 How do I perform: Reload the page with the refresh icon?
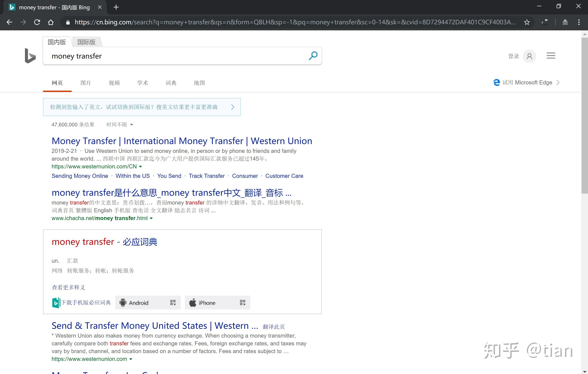pos(37,22)
